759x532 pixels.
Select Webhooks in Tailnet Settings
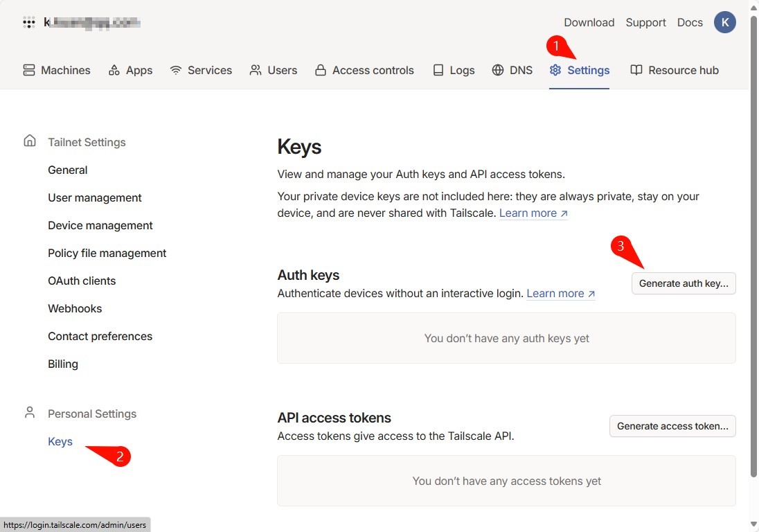tap(75, 308)
